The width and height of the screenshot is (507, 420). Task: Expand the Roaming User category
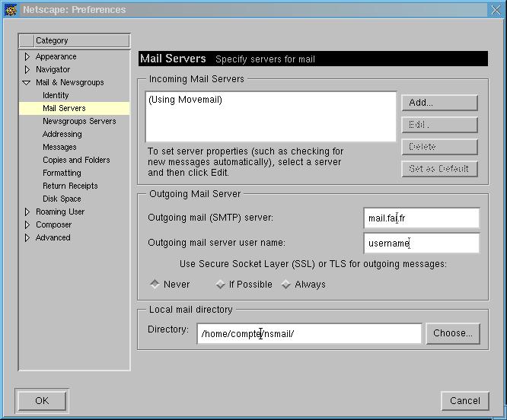27,212
